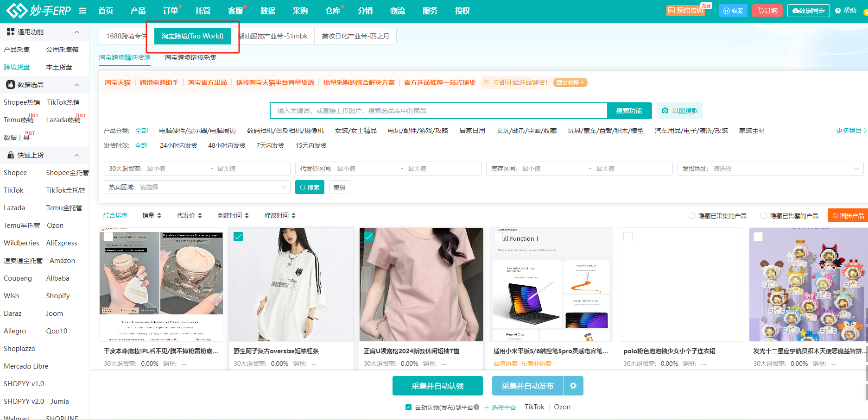The width and height of the screenshot is (868, 420).
Task: Toggle 自动认领(发布)到平台 checkbox
Action: click(x=408, y=407)
